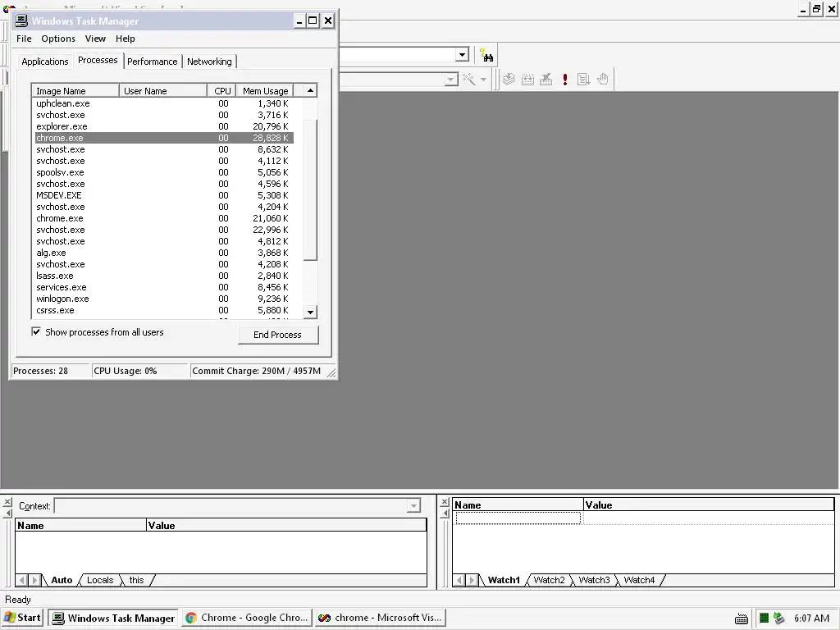The width and height of the screenshot is (840, 630).
Task: Sort by Mem Usage column header
Action: [x=265, y=91]
